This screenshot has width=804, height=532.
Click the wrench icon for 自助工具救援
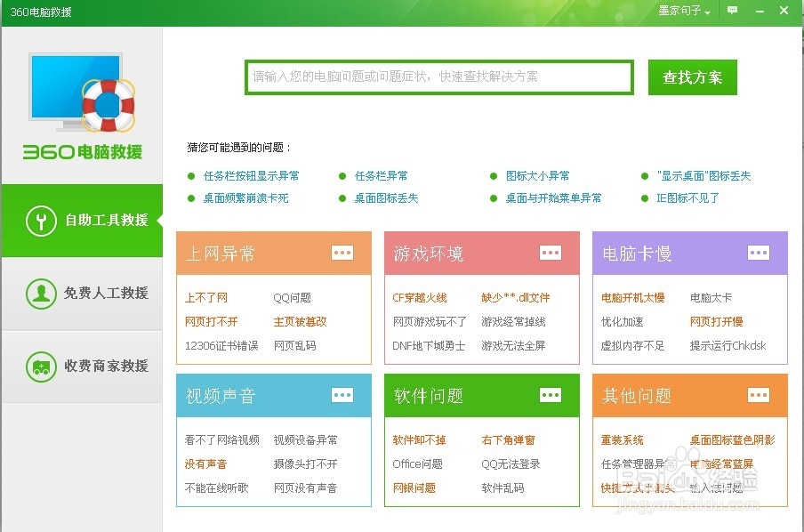(41, 221)
